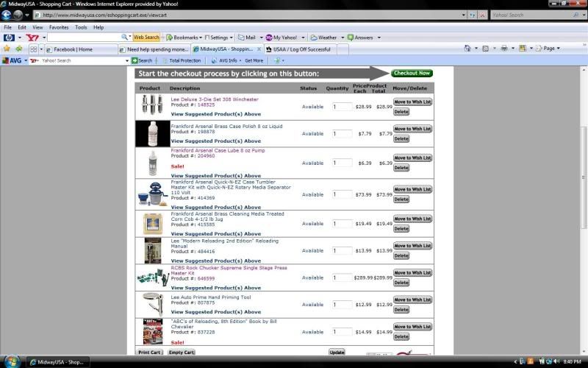
Task: Click the Print icon in command bar
Action: click(504, 48)
